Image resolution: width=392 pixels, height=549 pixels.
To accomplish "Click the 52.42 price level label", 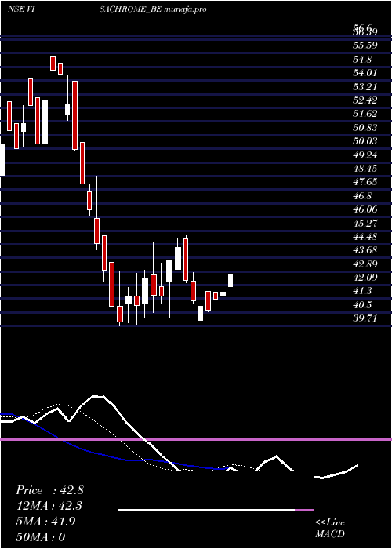I will point(365,100).
